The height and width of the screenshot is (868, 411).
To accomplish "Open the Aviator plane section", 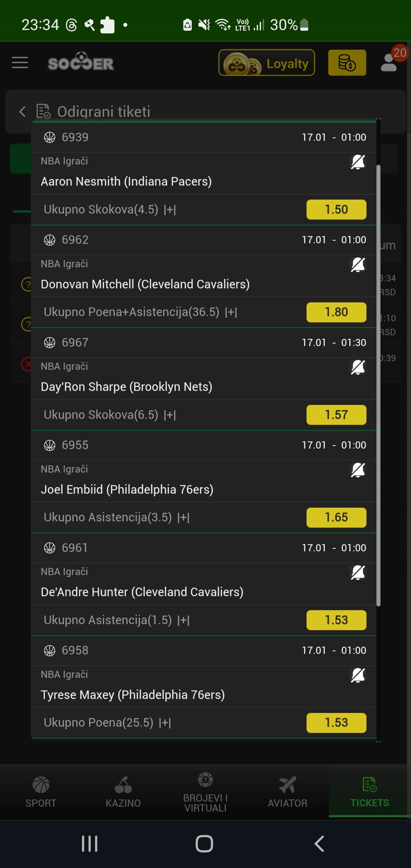I will tap(288, 792).
